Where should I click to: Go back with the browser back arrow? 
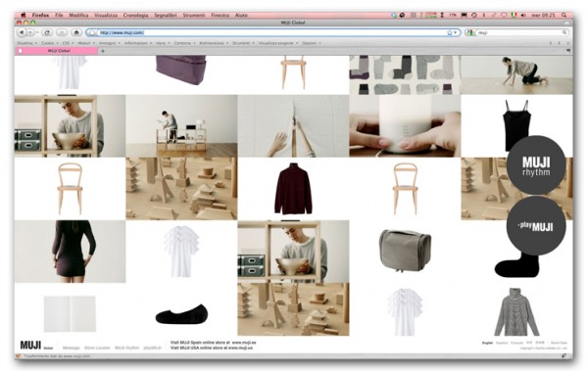22,32
